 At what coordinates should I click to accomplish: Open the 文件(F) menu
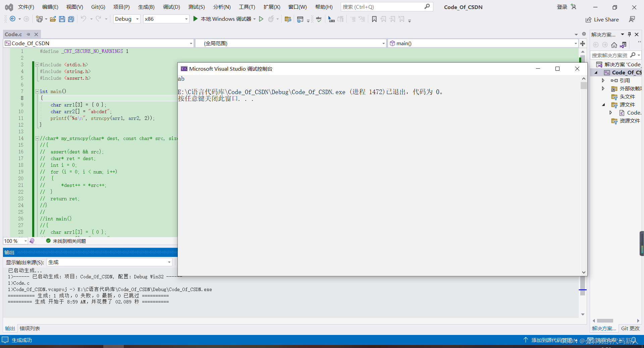26,7
